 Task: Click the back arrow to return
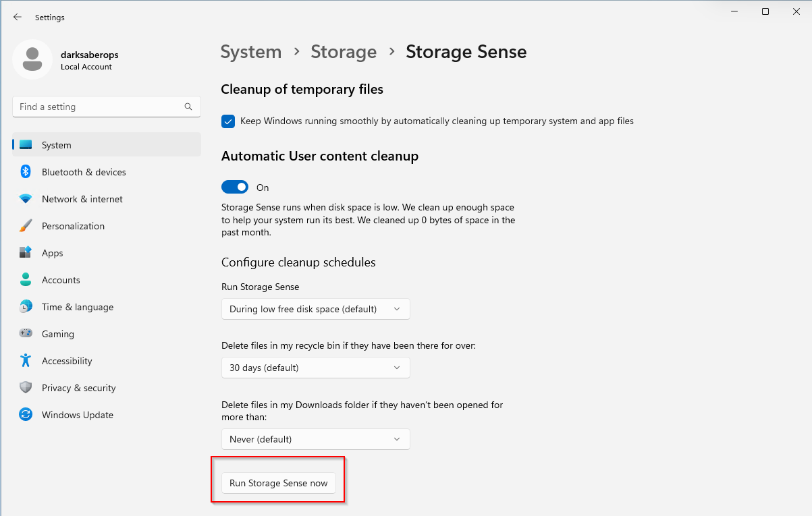pos(18,17)
